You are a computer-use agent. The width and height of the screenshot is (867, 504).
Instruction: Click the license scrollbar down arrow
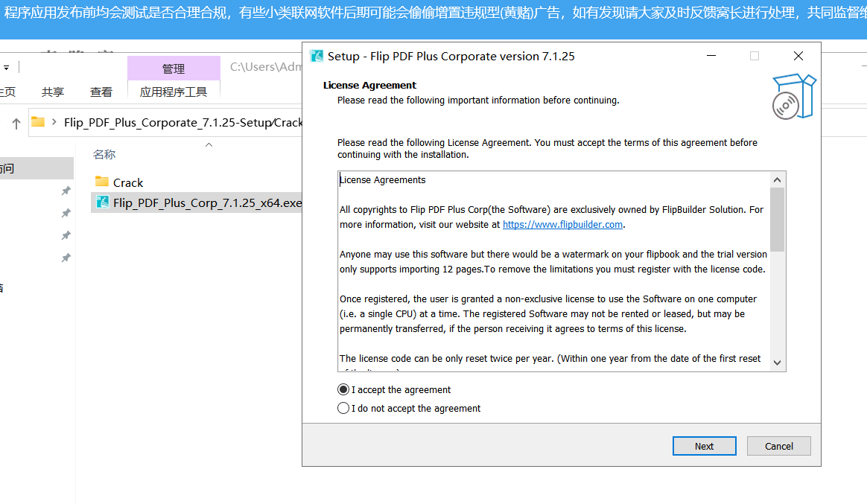(777, 363)
